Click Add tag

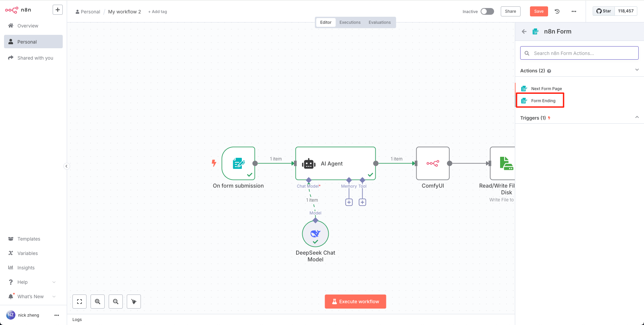click(x=158, y=12)
